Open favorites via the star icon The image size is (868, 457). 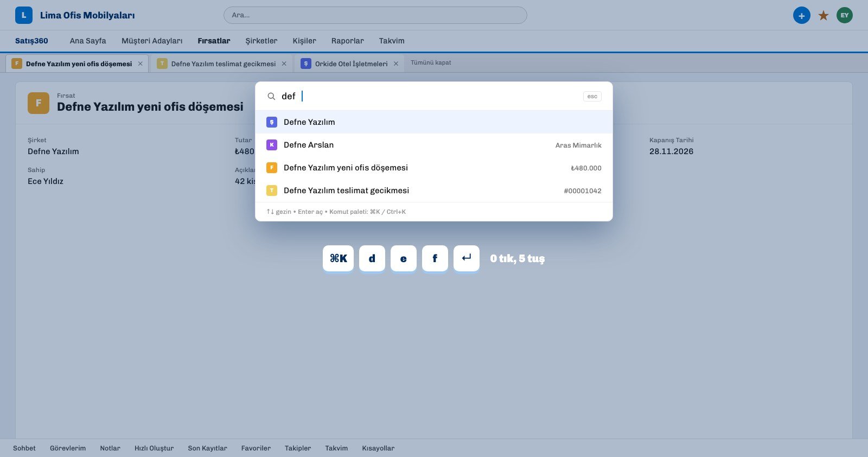point(824,15)
